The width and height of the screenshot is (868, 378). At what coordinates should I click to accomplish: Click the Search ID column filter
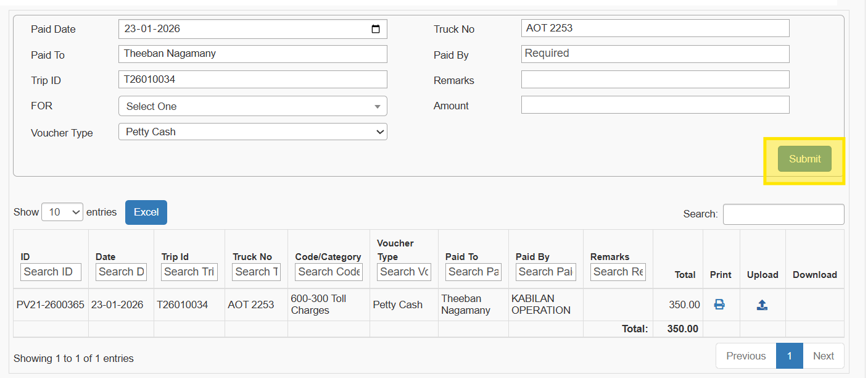click(x=51, y=272)
